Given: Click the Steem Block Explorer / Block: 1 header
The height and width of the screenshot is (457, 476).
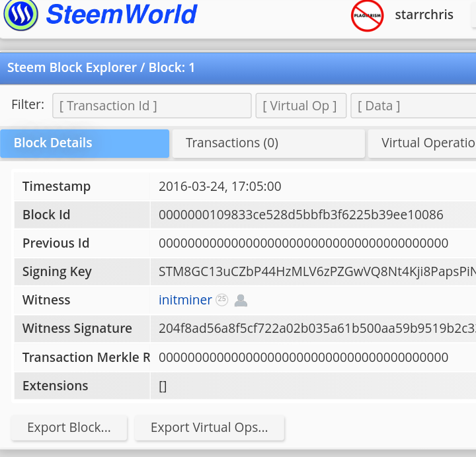Looking at the screenshot, I should [x=100, y=67].
